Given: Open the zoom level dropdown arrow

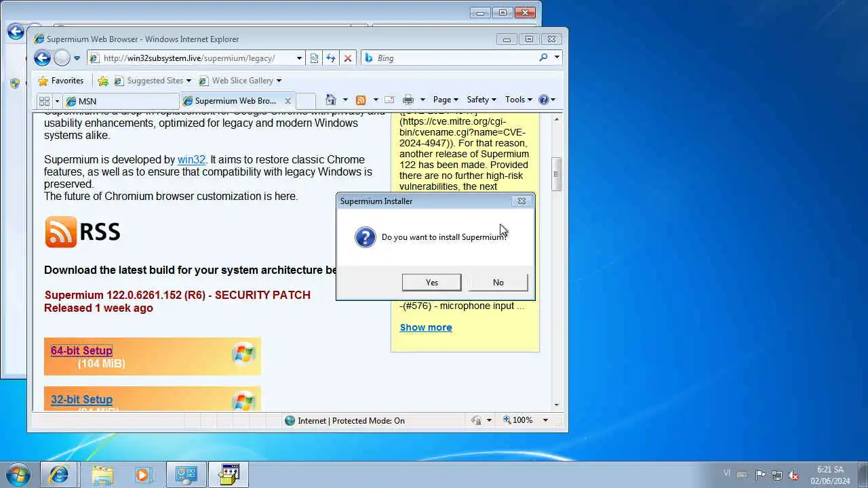Looking at the screenshot, I should click(x=545, y=420).
